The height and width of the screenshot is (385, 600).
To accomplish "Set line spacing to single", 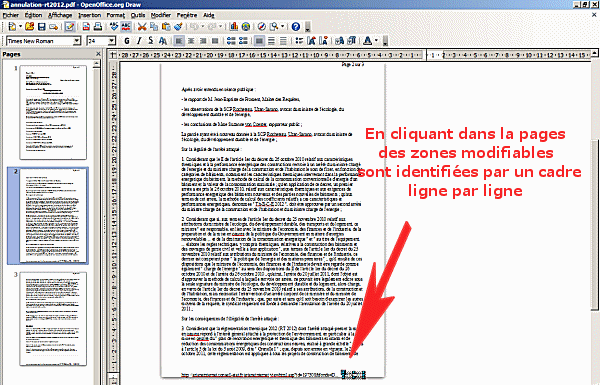I will pyautogui.click(x=259, y=41).
